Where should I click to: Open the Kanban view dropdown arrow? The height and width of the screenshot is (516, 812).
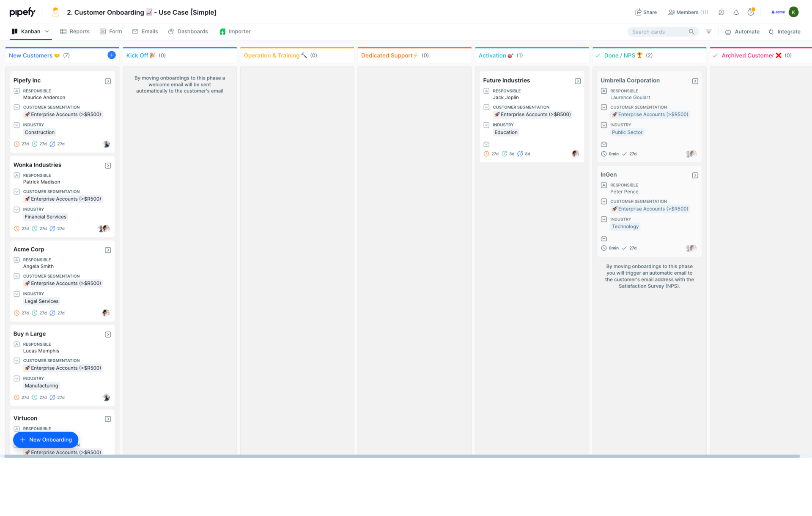point(47,31)
